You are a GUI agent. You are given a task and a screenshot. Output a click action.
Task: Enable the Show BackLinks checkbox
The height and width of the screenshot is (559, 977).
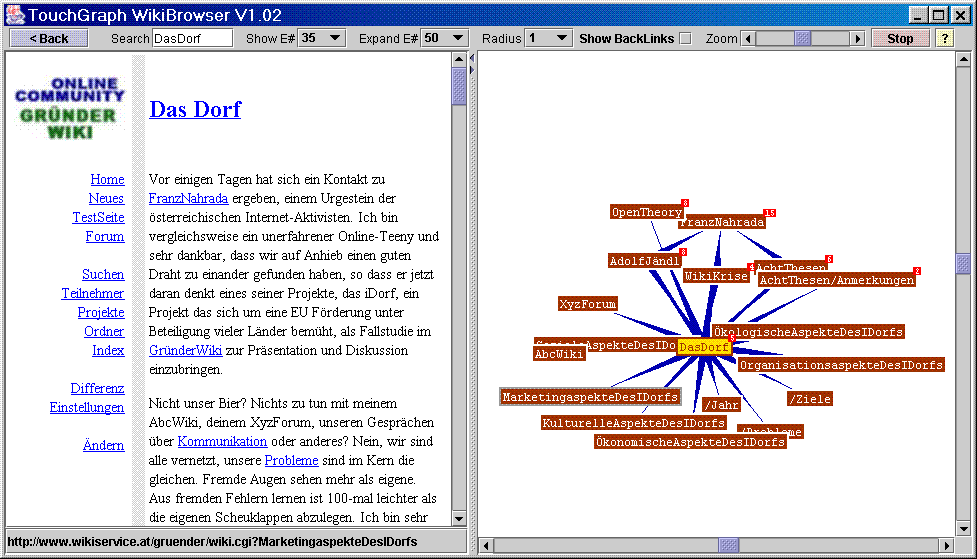[685, 38]
